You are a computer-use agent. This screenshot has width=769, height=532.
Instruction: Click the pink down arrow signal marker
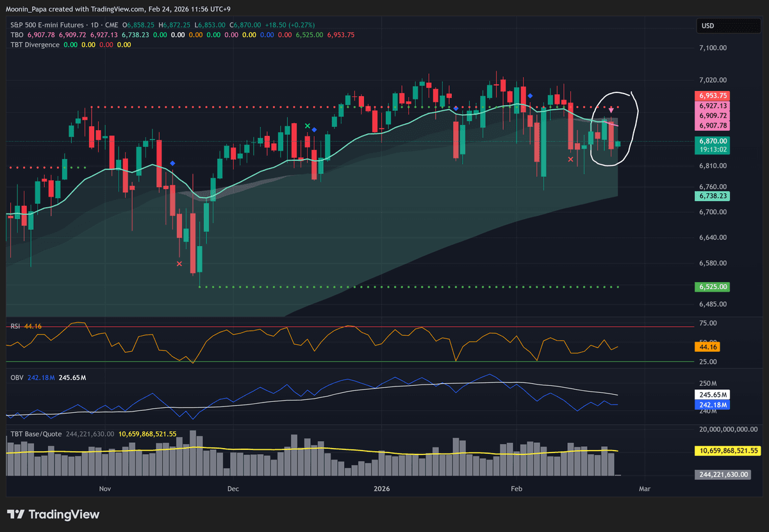click(611, 111)
